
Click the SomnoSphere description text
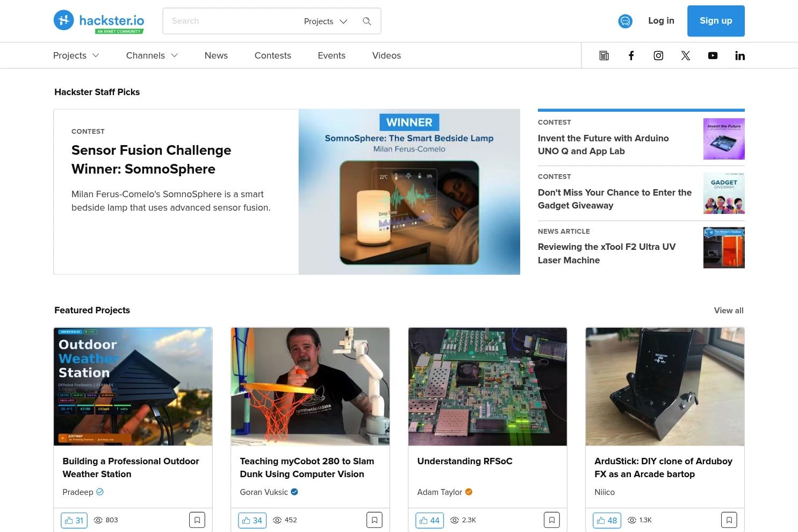pos(171,201)
